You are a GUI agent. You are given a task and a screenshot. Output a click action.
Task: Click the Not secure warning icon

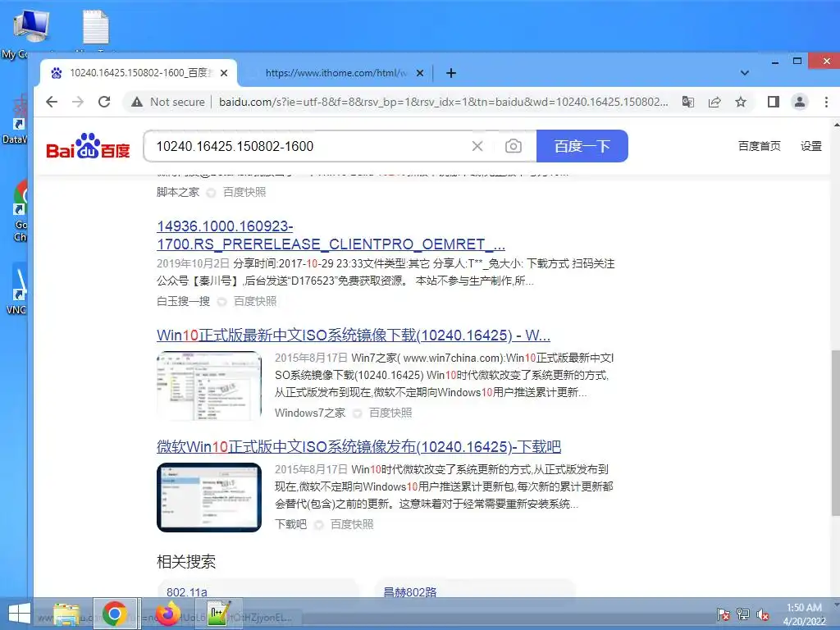[137, 102]
